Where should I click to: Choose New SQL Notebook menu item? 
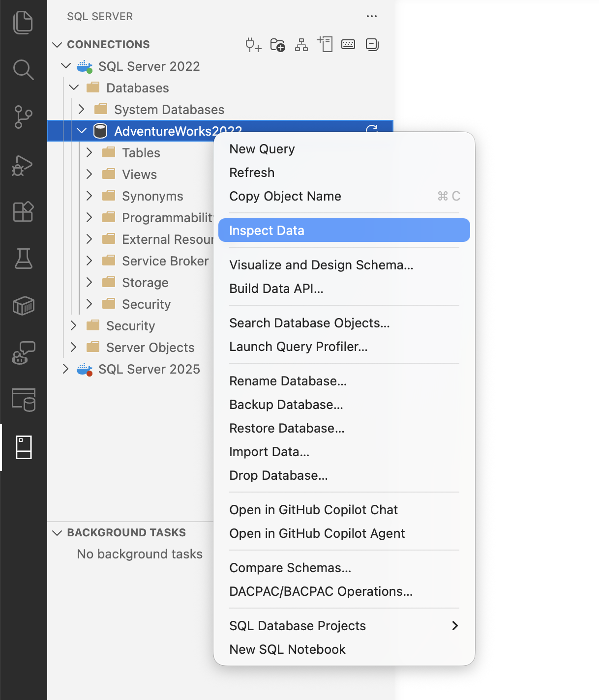pyautogui.click(x=344, y=649)
